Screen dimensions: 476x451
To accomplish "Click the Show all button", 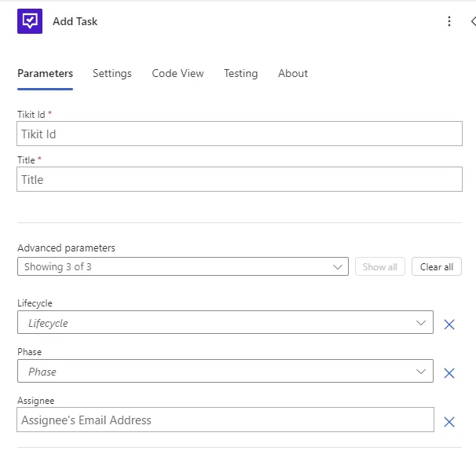I will point(379,266).
